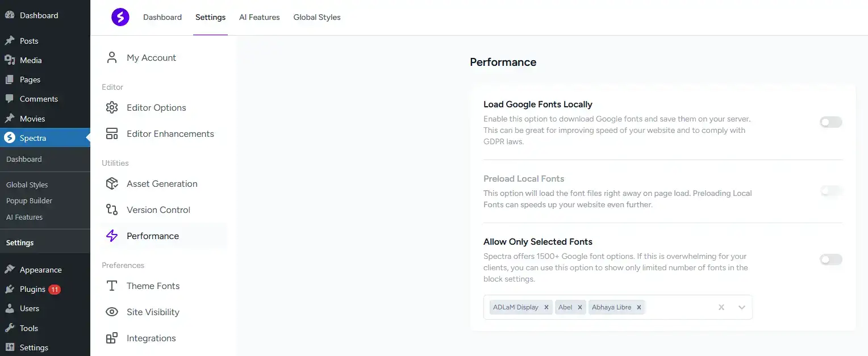The height and width of the screenshot is (356, 868).
Task: Open Site Visibility eye icon
Action: (112, 312)
